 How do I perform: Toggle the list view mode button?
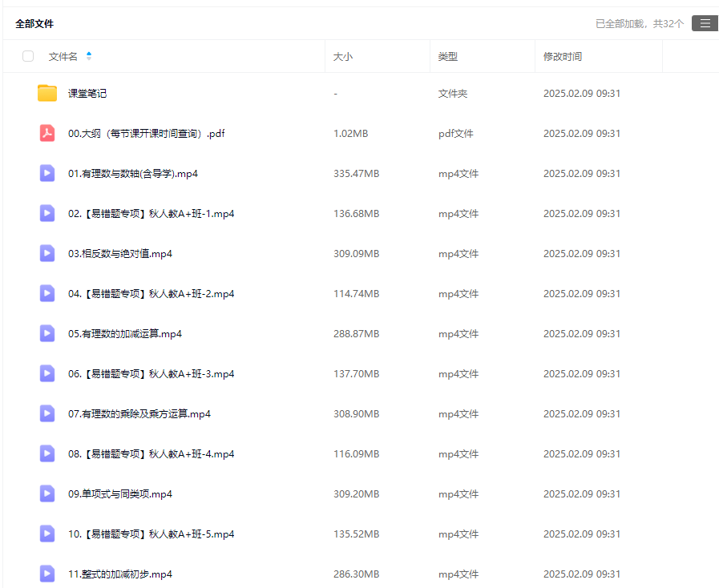click(x=705, y=23)
